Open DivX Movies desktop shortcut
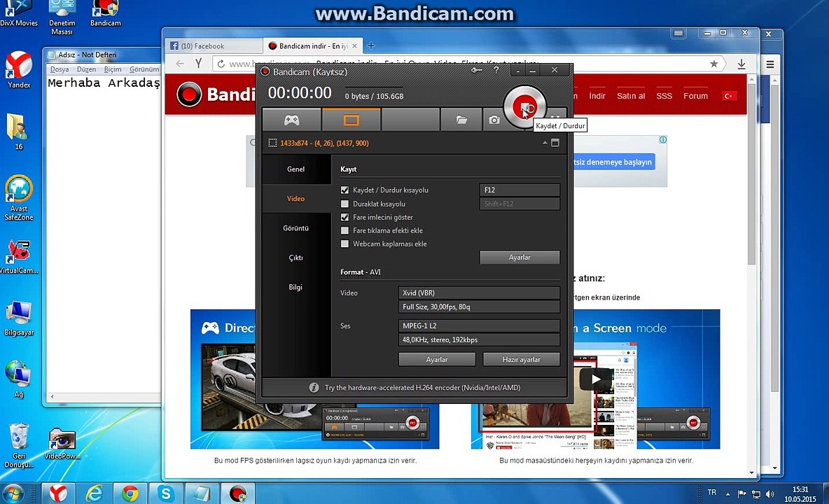Image resolution: width=829 pixels, height=504 pixels. point(18,14)
